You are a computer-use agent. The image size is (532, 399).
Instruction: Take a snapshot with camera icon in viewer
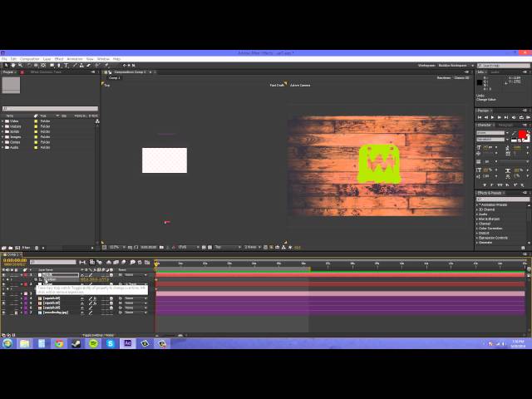pyautogui.click(x=161, y=248)
